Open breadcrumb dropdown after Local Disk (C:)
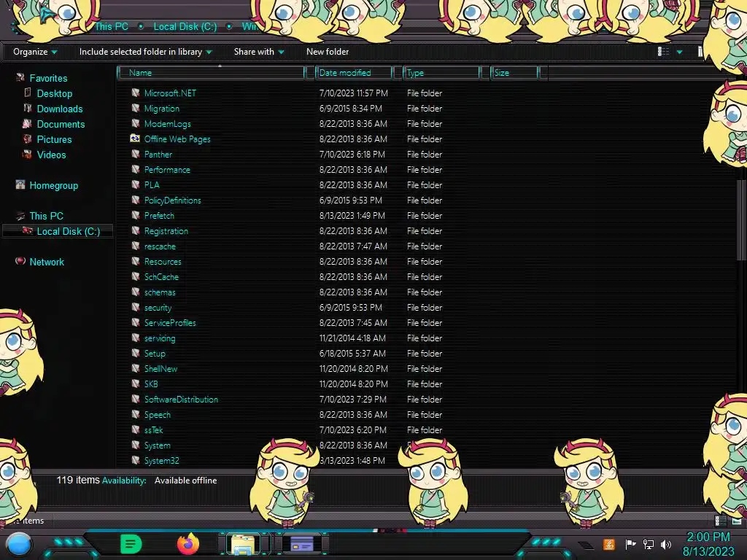747x560 pixels. click(x=229, y=27)
